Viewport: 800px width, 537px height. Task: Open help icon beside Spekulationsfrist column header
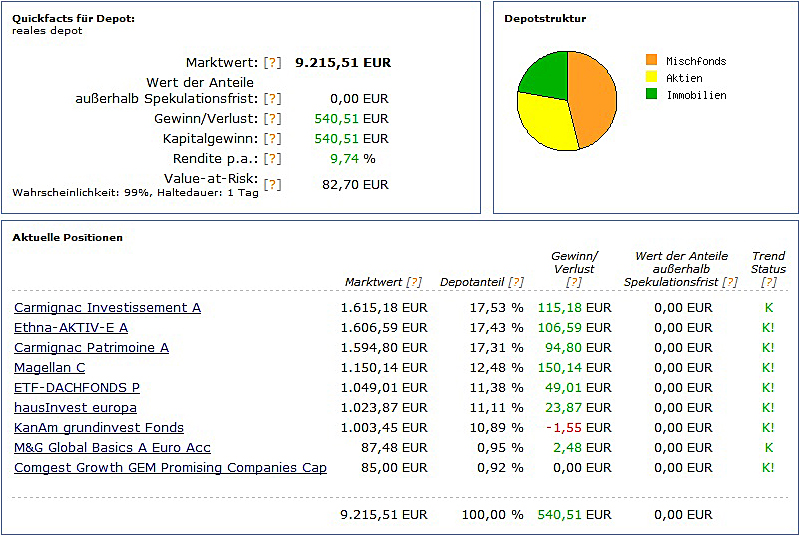coord(730,282)
